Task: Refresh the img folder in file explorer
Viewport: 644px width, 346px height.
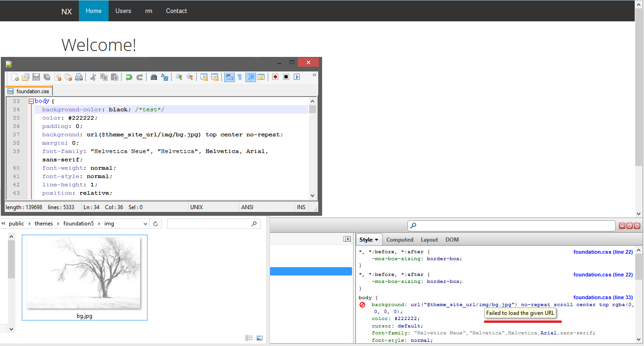Action: coord(155,224)
